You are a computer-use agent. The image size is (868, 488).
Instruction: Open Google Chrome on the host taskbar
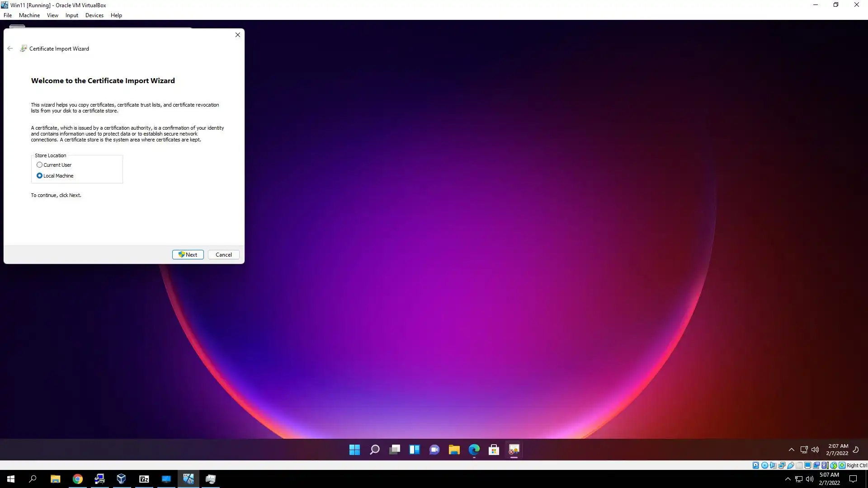click(77, 479)
